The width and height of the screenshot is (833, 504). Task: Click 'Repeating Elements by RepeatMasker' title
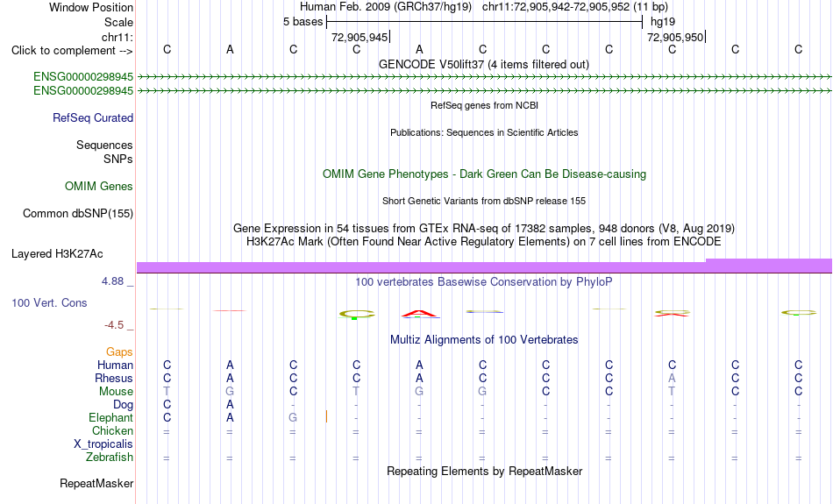click(x=484, y=472)
